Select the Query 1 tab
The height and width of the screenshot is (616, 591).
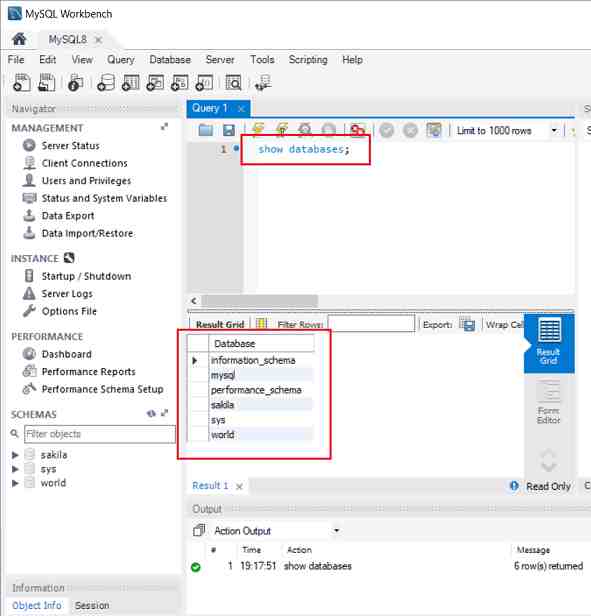tap(209, 108)
